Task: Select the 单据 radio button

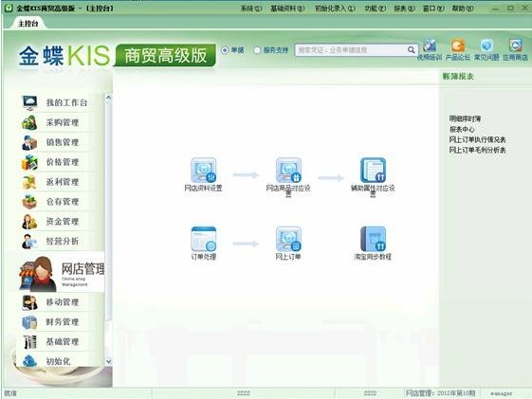Action: pos(225,50)
